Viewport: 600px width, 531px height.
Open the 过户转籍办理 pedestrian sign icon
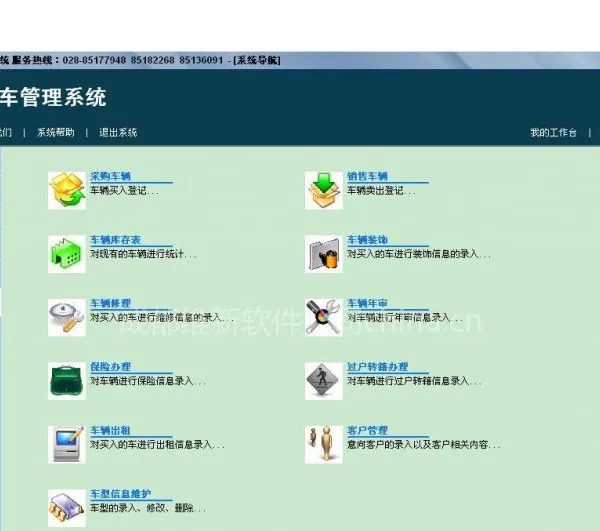pyautogui.click(x=324, y=381)
